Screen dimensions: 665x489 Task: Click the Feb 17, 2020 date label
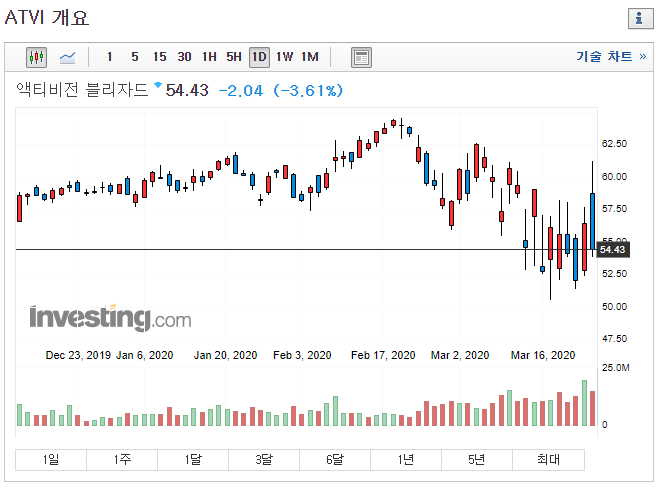pos(383,355)
